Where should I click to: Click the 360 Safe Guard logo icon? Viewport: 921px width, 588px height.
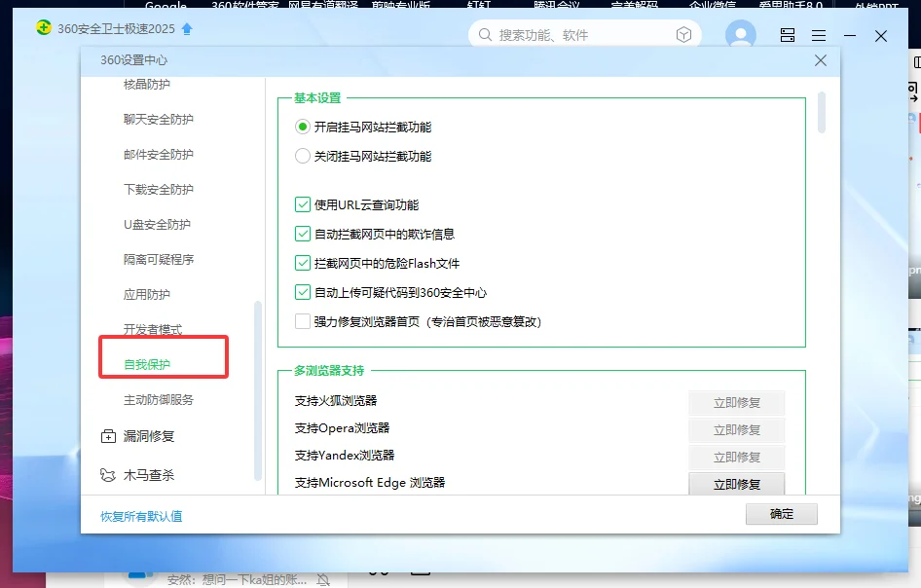click(x=44, y=27)
